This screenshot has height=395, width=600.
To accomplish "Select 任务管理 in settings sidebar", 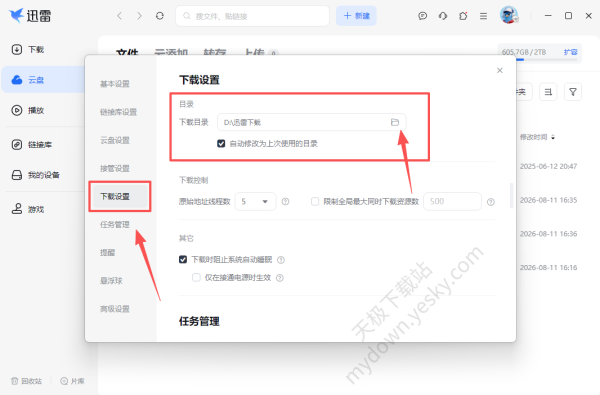I will [115, 224].
